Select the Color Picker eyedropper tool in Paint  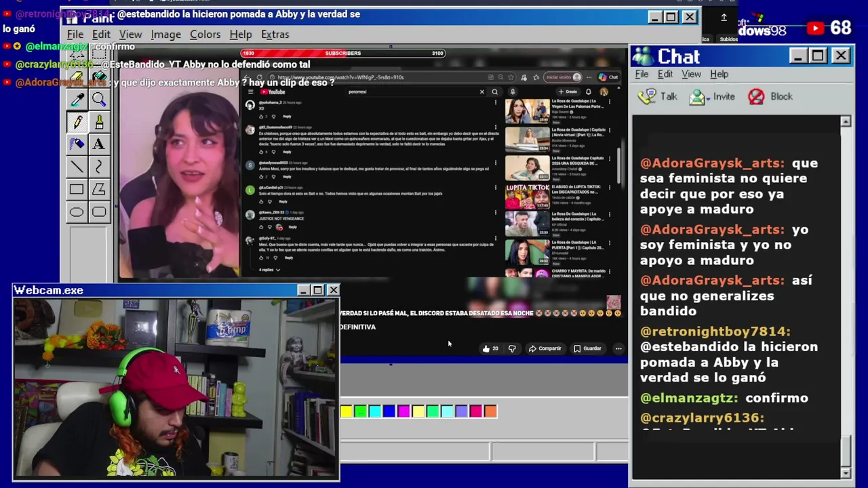point(77,100)
